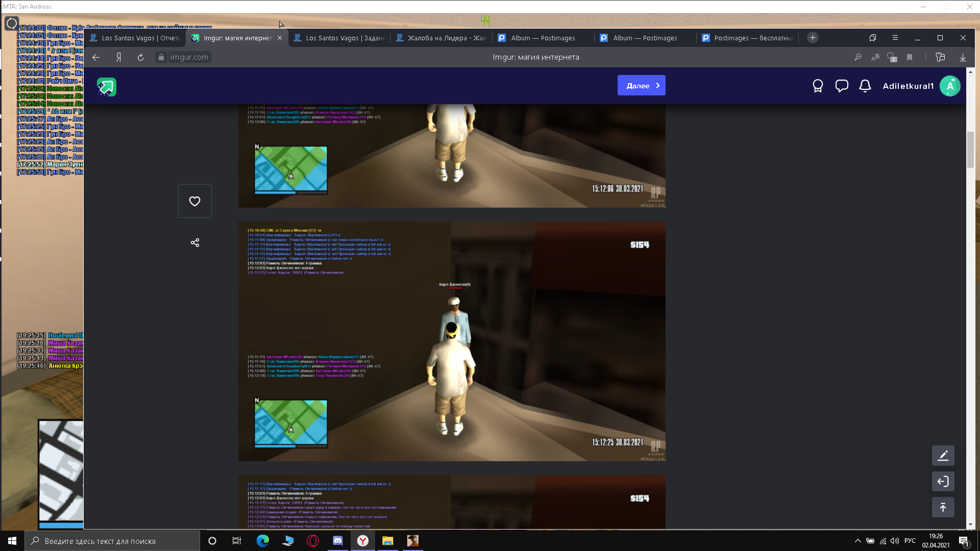Open a new browser tab

tap(813, 38)
